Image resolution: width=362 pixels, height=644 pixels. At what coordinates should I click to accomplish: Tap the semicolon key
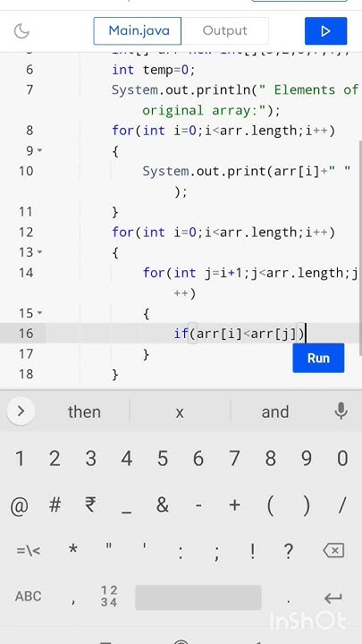point(216,552)
